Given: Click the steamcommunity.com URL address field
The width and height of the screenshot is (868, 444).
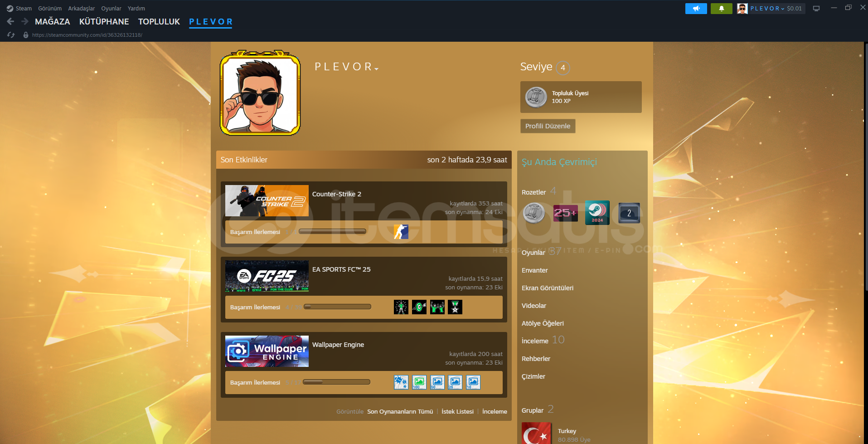Looking at the screenshot, I should (87, 35).
